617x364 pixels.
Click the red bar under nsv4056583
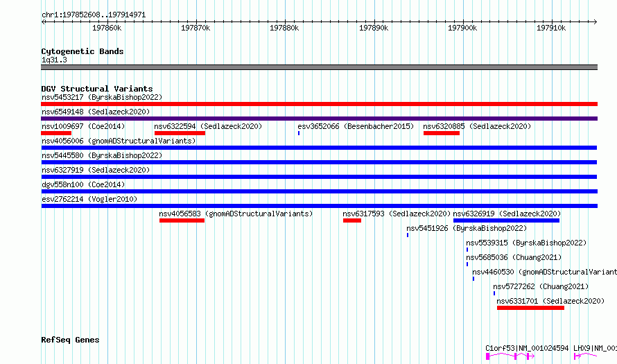click(182, 220)
